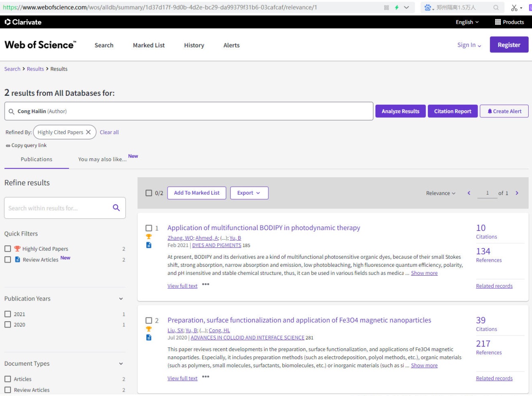Remove the Highly Cited Papers refinement chip
The image size is (532, 396).
[x=88, y=132]
